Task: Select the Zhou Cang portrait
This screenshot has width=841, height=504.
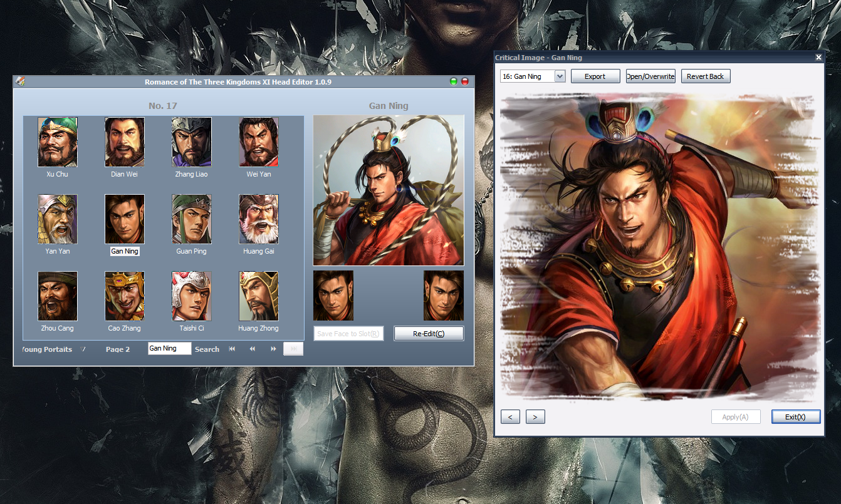Action: [x=58, y=296]
